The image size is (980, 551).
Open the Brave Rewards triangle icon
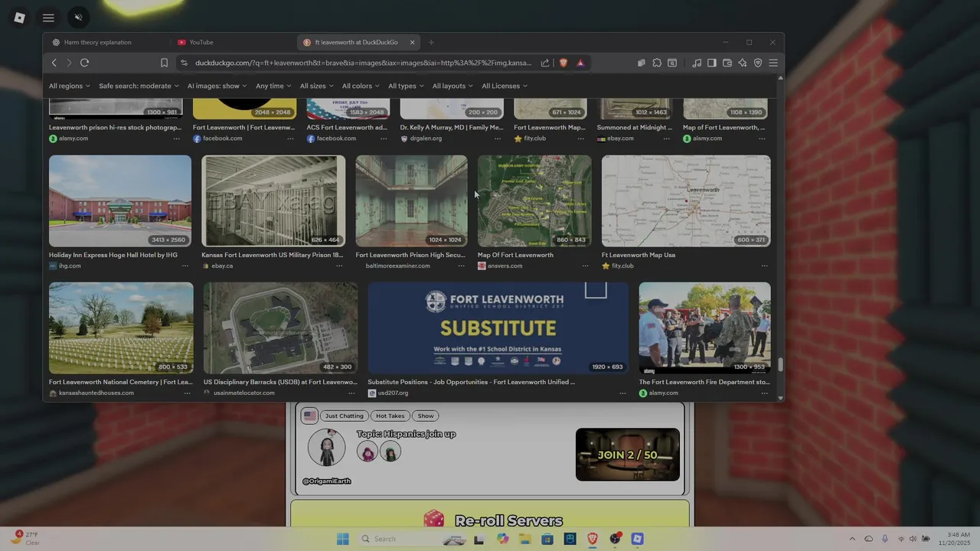click(x=580, y=63)
